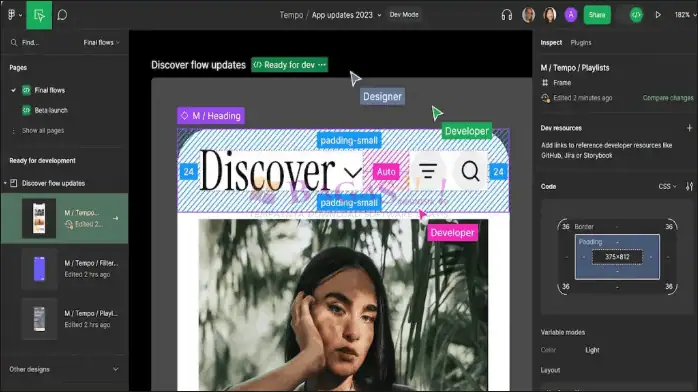Click the pink Auto spacing label
Viewport: 698px width, 392px height.
pos(386,172)
